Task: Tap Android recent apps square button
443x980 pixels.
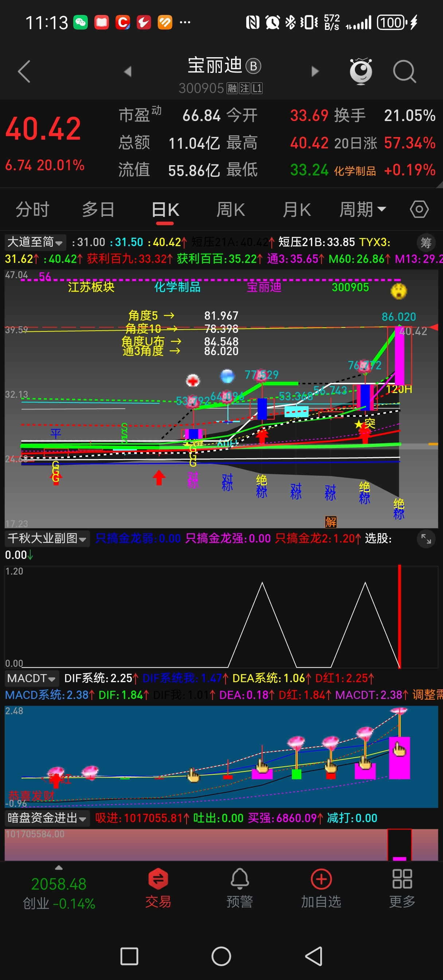Action: tap(129, 956)
